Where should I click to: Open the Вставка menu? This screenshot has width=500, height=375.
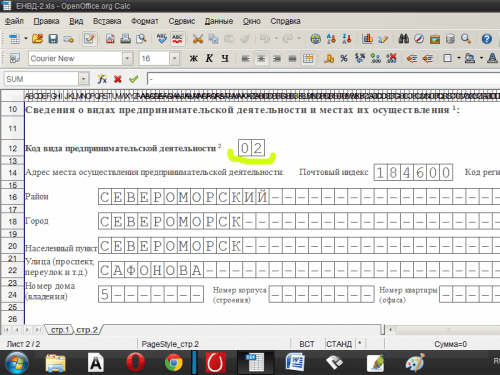pos(107,21)
